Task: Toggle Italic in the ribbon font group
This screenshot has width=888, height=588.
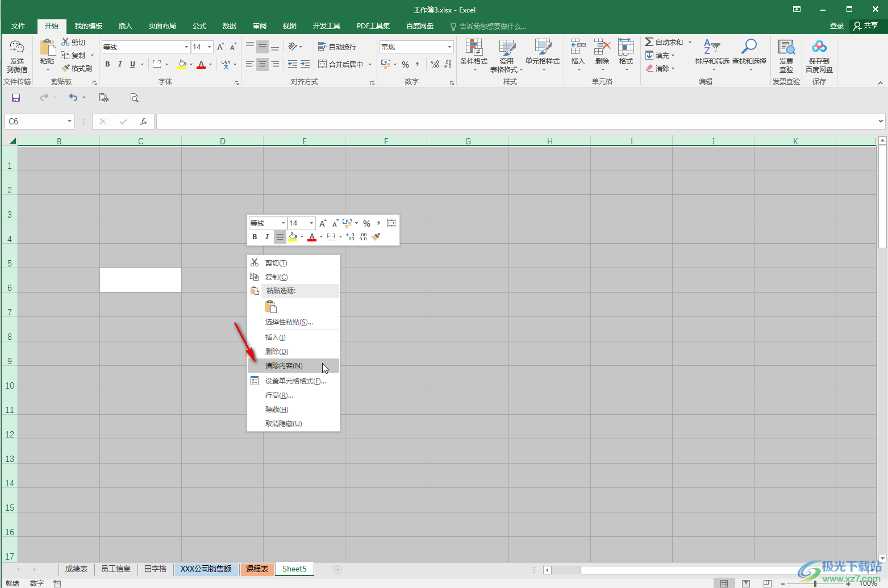Action: 120,64
